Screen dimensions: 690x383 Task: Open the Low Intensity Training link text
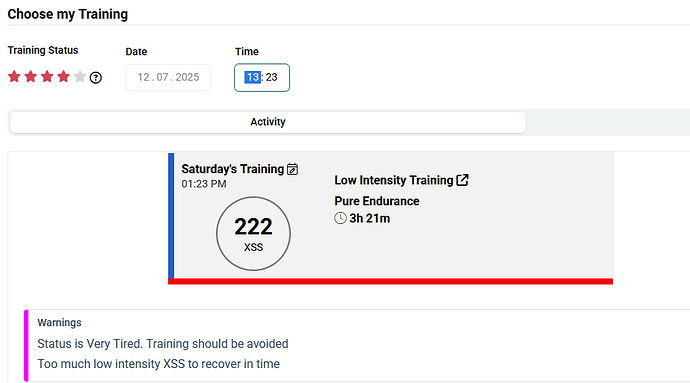(x=394, y=180)
